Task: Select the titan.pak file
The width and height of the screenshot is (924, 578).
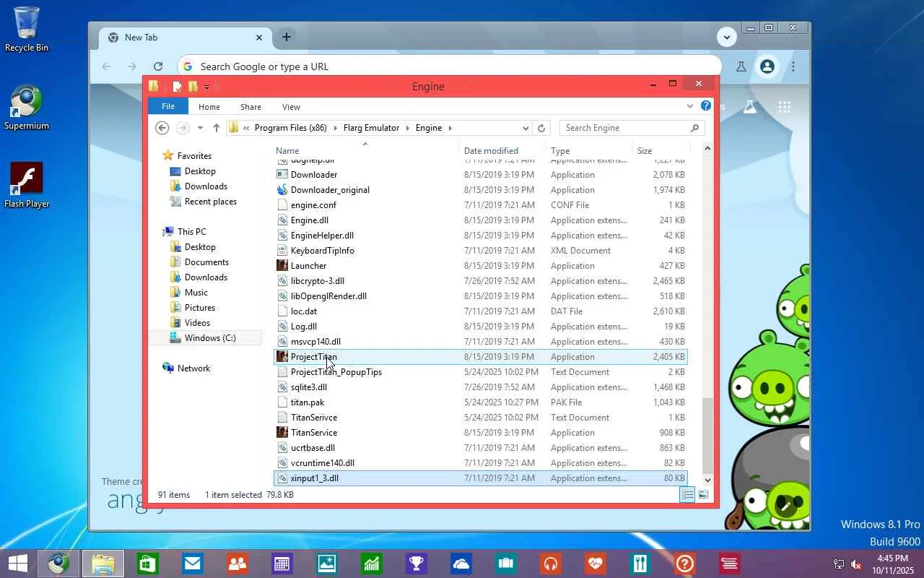Action: click(481, 402)
